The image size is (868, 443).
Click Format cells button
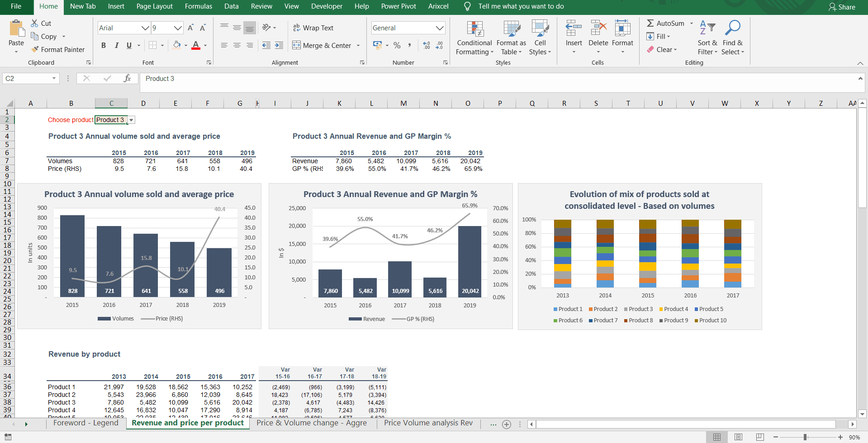[x=623, y=38]
